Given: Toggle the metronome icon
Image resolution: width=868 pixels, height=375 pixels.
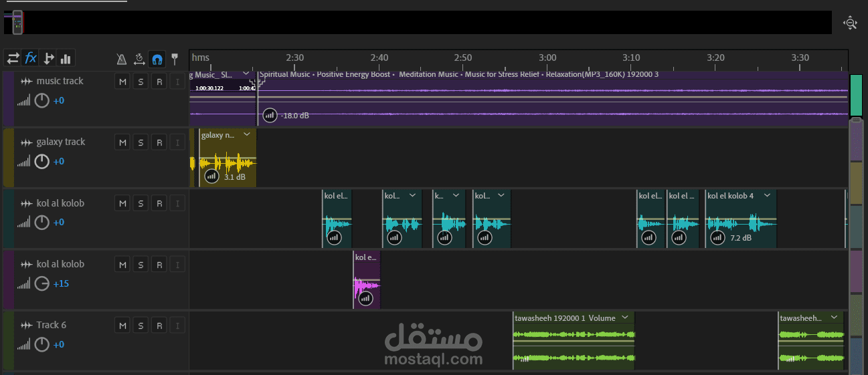Looking at the screenshot, I should click(121, 59).
